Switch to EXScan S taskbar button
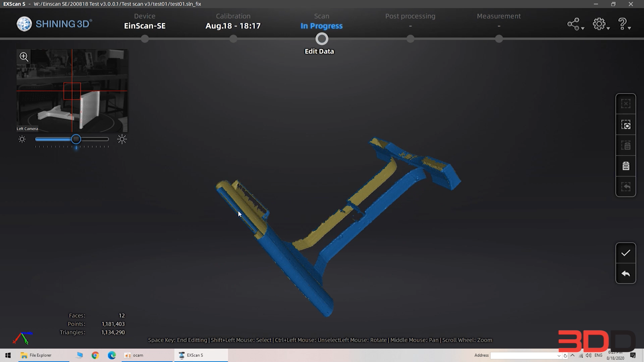The height and width of the screenshot is (362, 644). [201, 355]
